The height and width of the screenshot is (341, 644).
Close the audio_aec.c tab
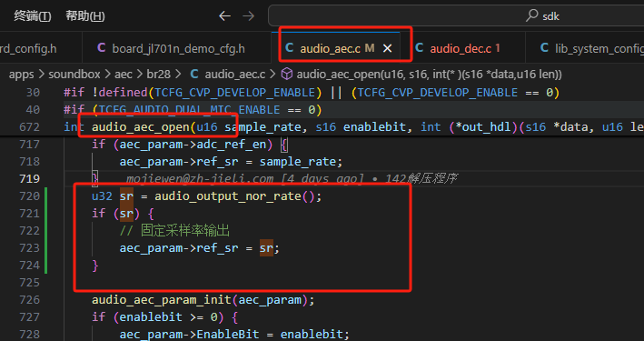point(387,48)
